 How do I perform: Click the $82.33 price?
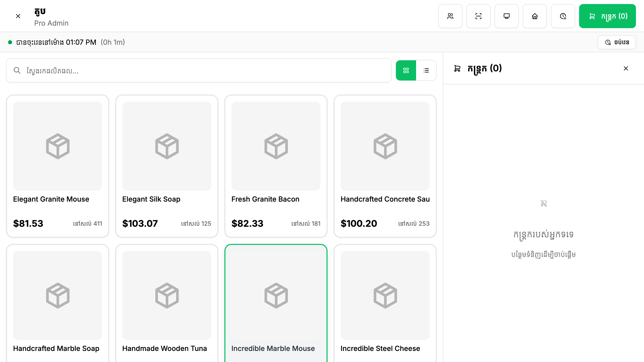click(x=247, y=223)
